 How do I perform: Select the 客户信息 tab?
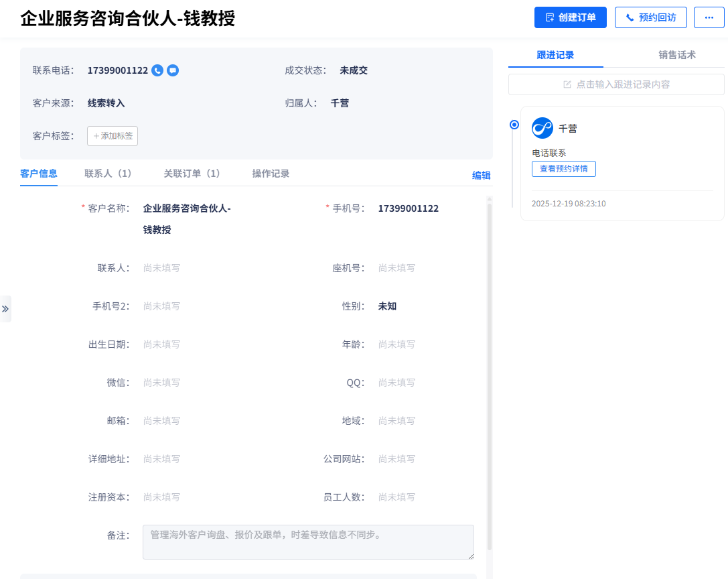pyautogui.click(x=39, y=174)
